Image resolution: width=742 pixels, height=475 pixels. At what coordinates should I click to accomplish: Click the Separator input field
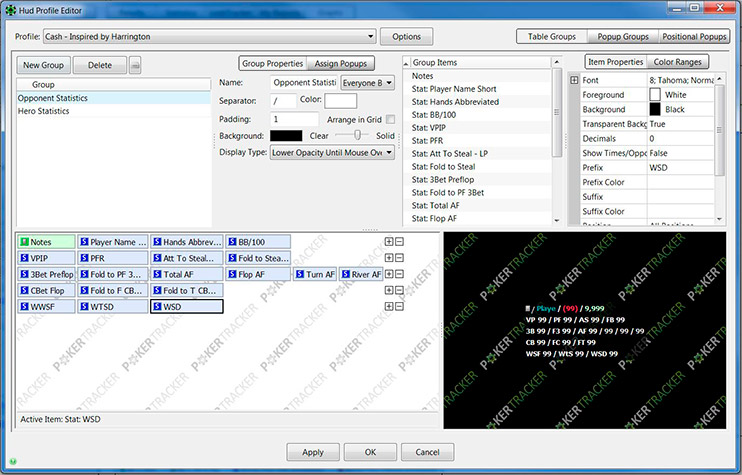pos(283,101)
